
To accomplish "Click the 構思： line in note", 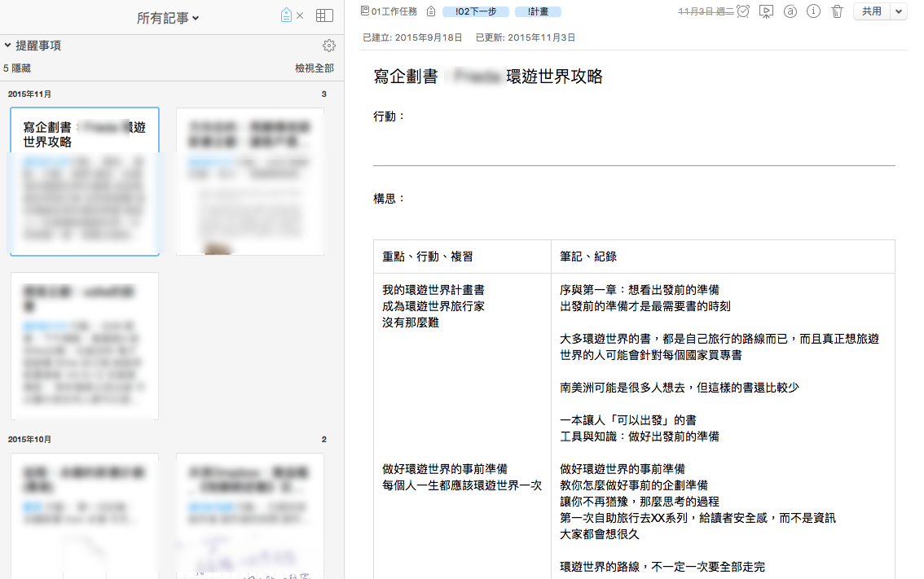I will tap(389, 199).
